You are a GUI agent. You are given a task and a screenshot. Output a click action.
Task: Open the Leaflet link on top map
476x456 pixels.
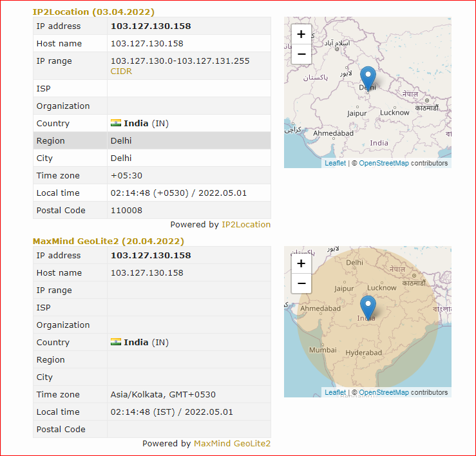coord(335,164)
